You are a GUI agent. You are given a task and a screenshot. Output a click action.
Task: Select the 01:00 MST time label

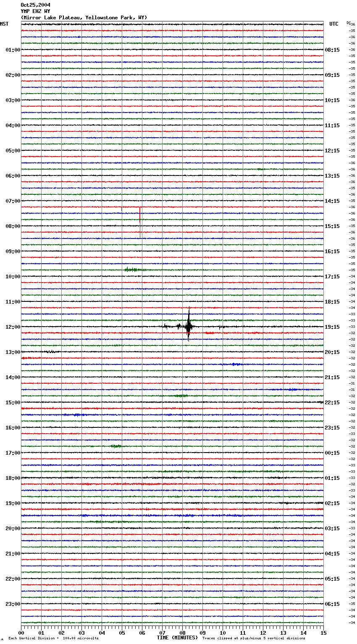tap(13, 50)
